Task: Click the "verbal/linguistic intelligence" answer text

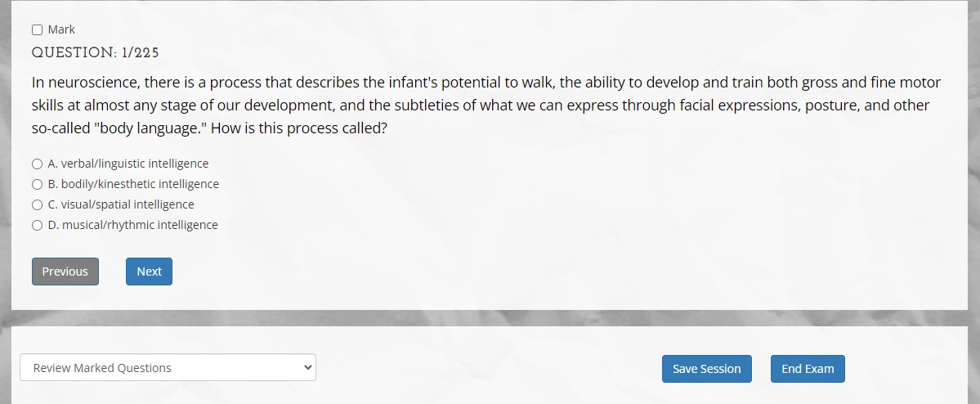Action: click(134, 164)
